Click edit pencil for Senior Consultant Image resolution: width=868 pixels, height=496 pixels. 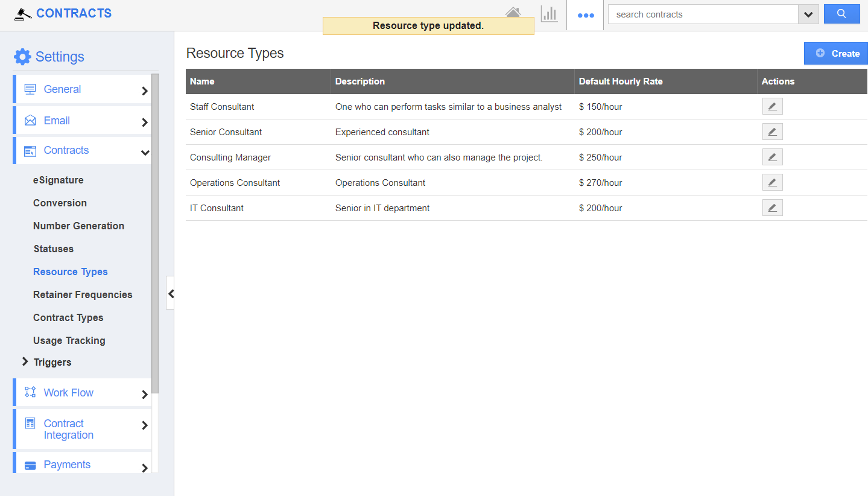coord(772,132)
